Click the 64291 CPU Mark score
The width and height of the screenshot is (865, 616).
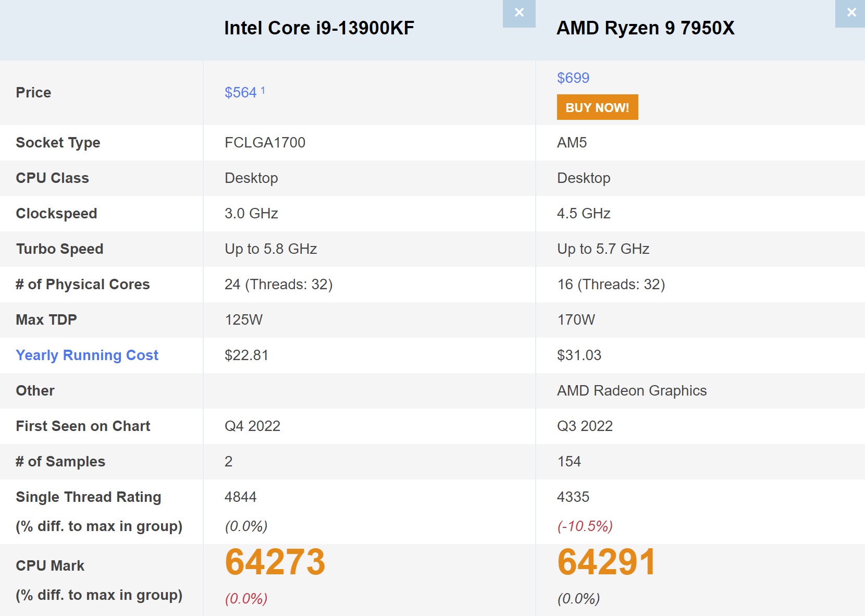coord(607,562)
